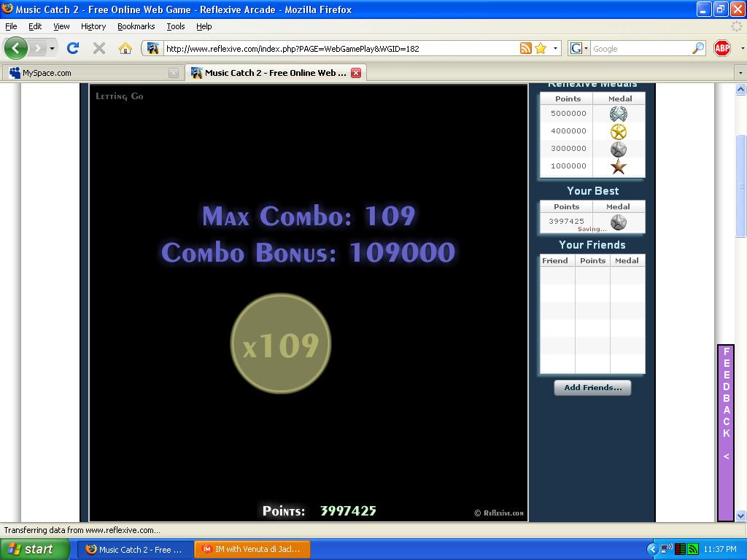The height and width of the screenshot is (560, 747).
Task: Click the Google search input box
Action: tap(640, 49)
